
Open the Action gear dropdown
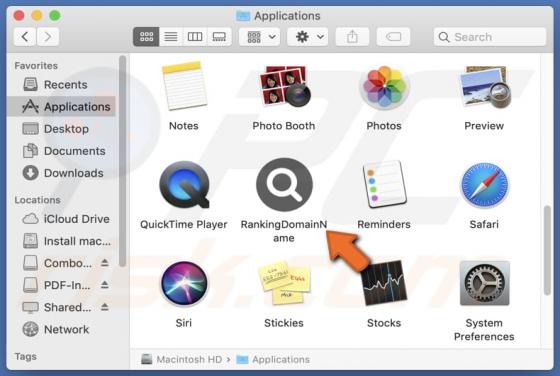click(x=308, y=37)
